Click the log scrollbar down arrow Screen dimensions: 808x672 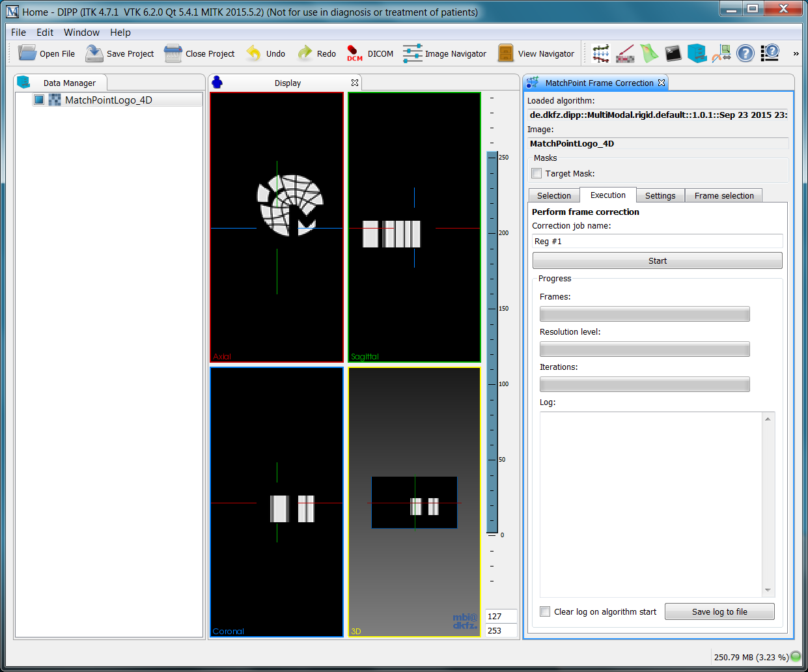[768, 590]
